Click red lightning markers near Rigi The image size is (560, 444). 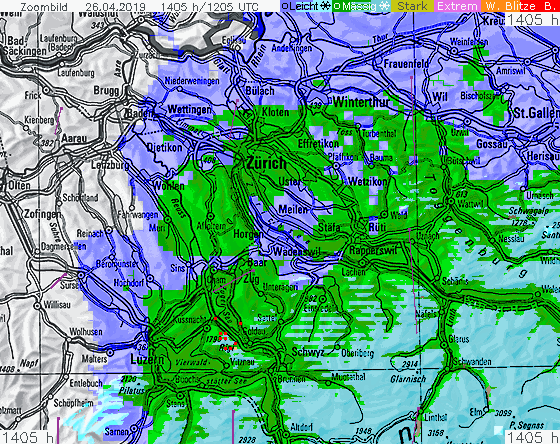(224, 335)
